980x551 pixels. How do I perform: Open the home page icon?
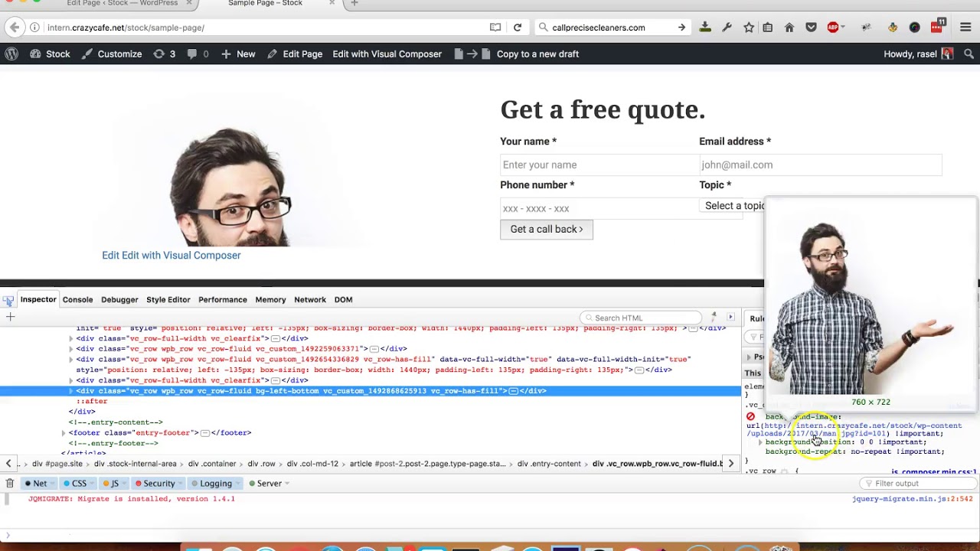click(789, 28)
